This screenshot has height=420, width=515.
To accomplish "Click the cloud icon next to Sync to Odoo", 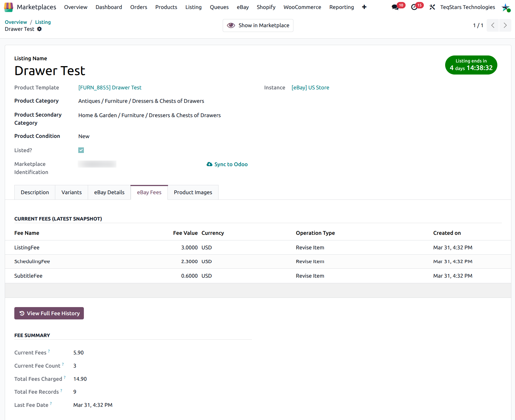I will coord(209,164).
